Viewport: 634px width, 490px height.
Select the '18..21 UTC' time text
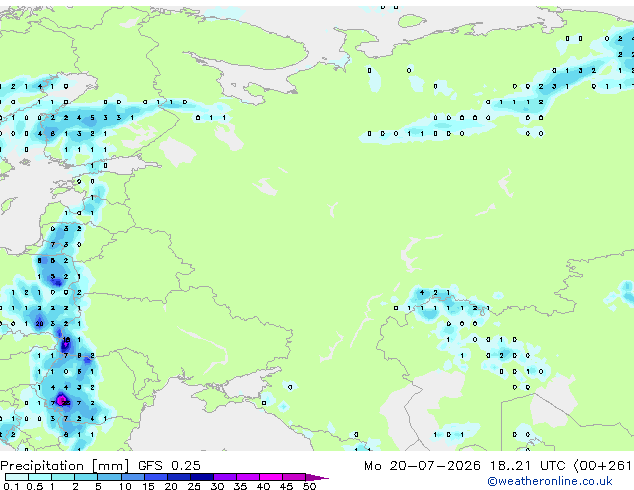[527, 466]
